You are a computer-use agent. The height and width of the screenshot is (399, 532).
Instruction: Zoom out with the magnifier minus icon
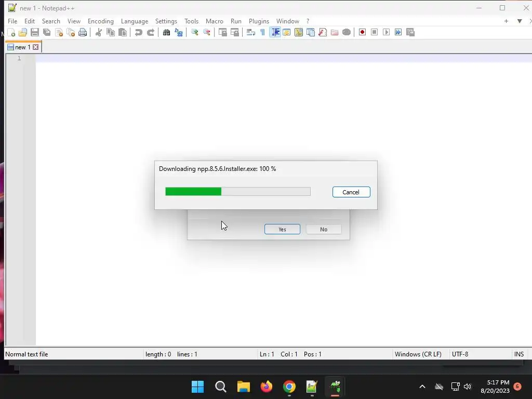(206, 33)
